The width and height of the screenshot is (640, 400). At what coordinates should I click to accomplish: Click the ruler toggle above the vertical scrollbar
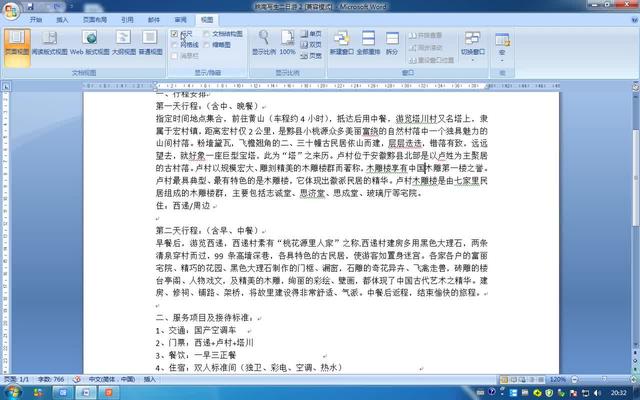pyautogui.click(x=636, y=86)
